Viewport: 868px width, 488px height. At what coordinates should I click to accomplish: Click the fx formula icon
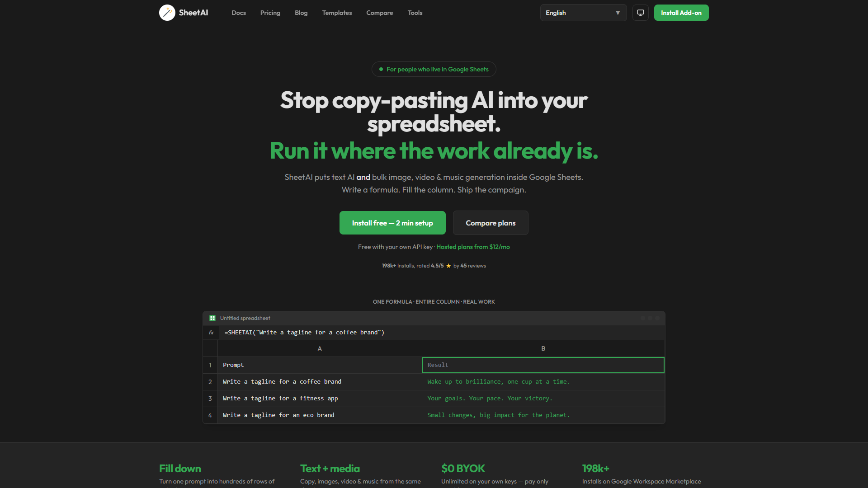coord(211,333)
